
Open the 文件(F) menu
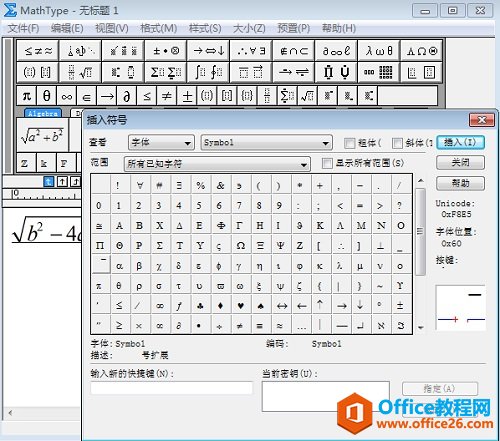pos(23,28)
